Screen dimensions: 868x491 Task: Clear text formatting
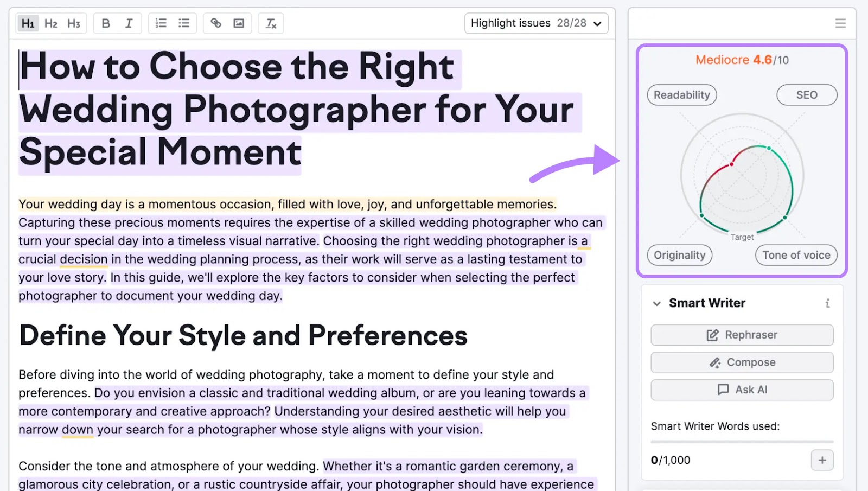tap(271, 23)
